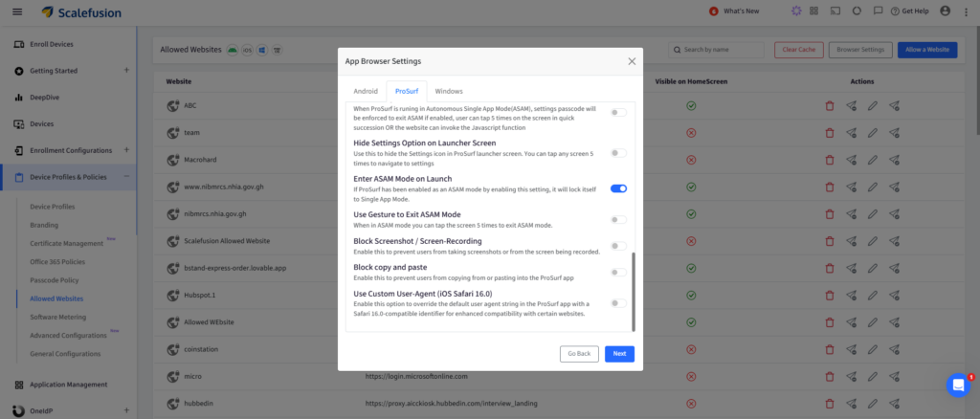The image size is (980, 419).
Task: Click the trash icon for Hubspot.1 row
Action: (x=830, y=295)
